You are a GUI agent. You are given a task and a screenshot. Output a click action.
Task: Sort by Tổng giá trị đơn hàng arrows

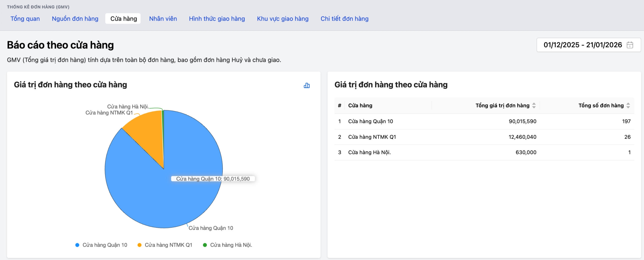click(x=534, y=106)
